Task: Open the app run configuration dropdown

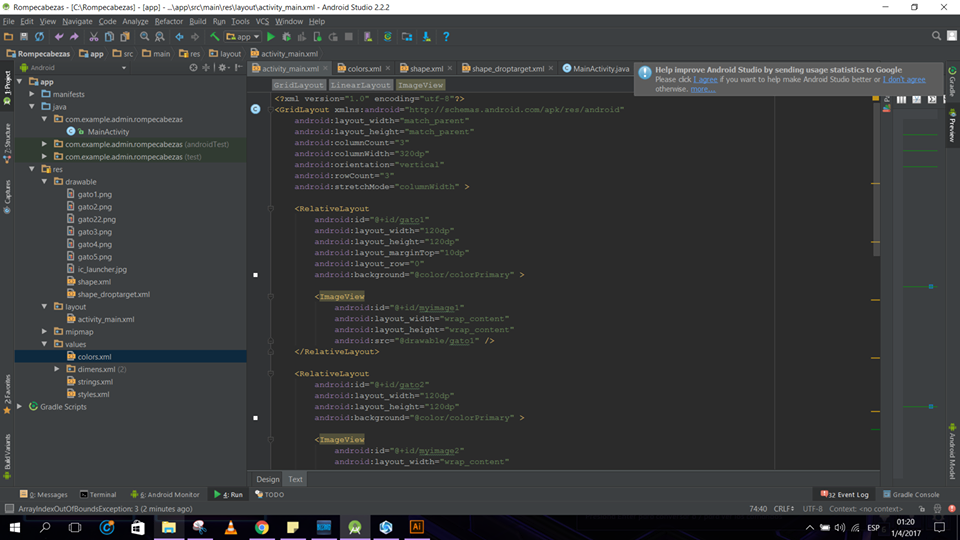Action: click(x=243, y=37)
